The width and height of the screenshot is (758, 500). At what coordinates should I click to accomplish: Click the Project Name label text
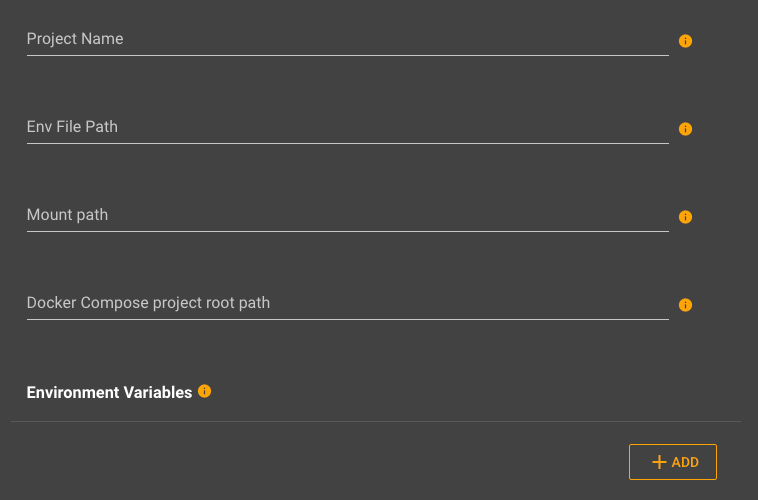[75, 39]
